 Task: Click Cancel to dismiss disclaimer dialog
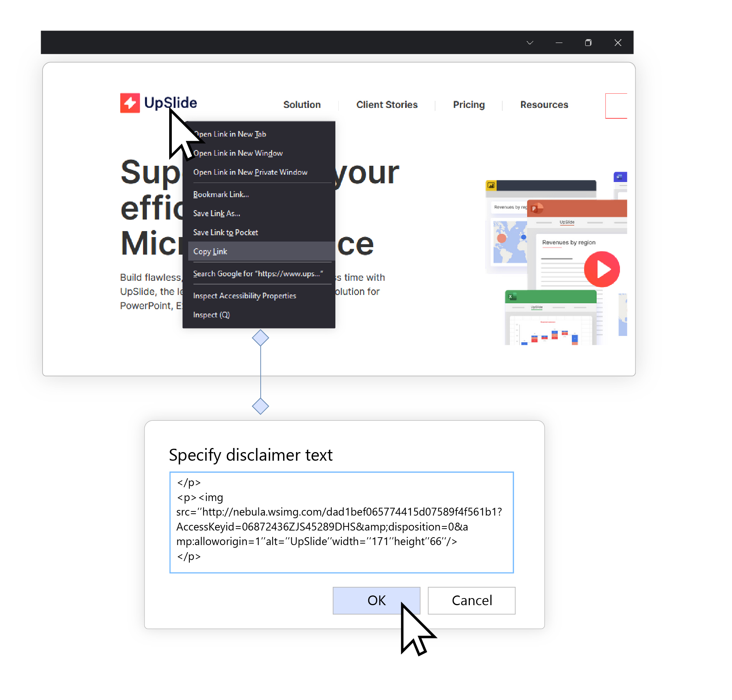point(472,600)
